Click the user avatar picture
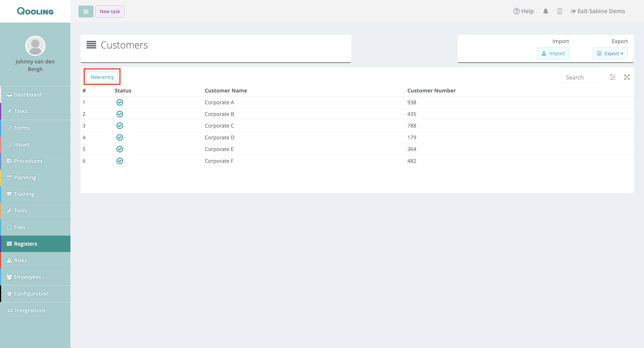The image size is (644, 348). (35, 46)
